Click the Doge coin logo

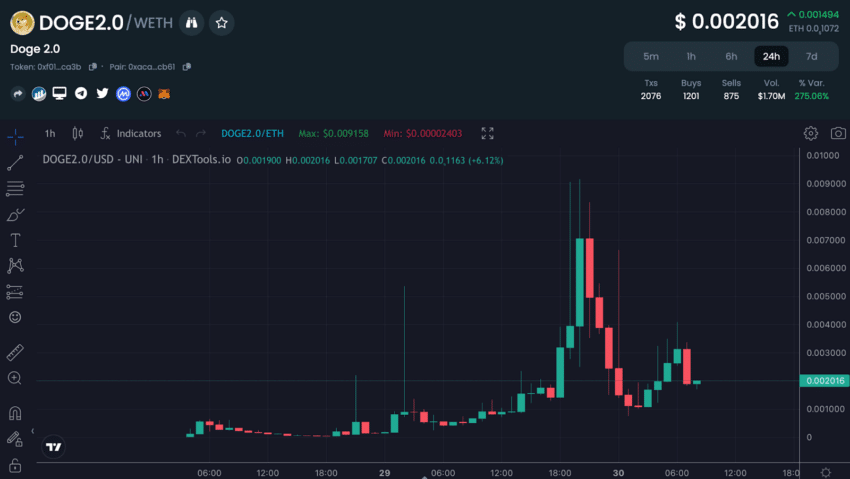pyautogui.click(x=22, y=23)
